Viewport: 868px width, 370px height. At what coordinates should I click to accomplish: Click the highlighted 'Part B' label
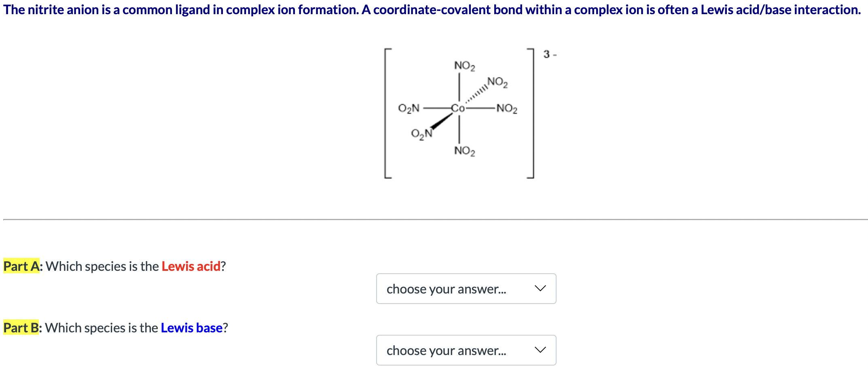pos(21,327)
